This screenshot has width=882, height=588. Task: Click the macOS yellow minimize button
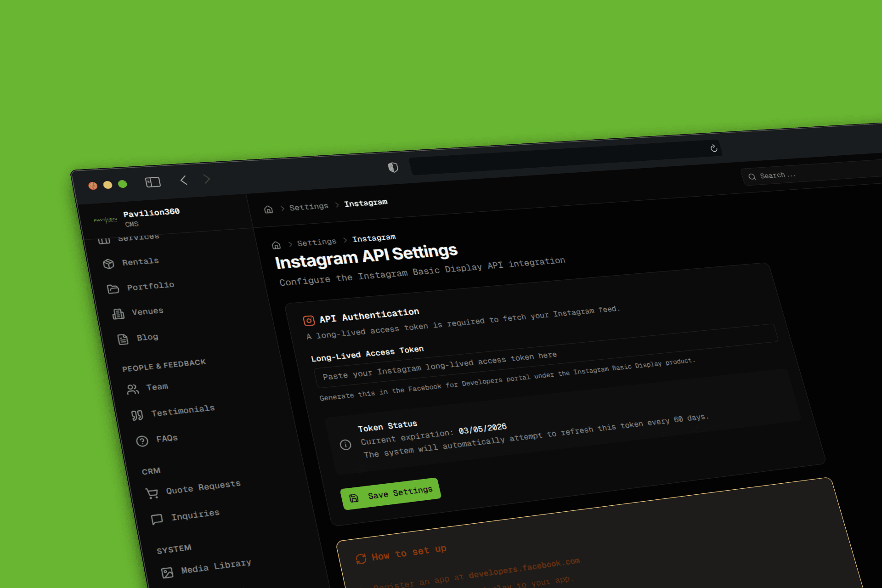[x=107, y=185]
